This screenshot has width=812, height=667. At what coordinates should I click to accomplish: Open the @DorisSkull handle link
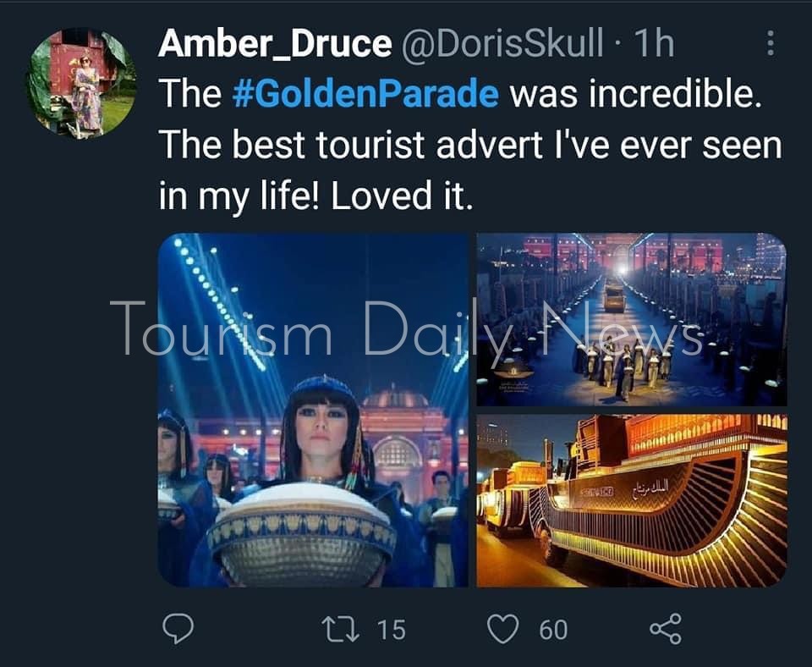(502, 43)
